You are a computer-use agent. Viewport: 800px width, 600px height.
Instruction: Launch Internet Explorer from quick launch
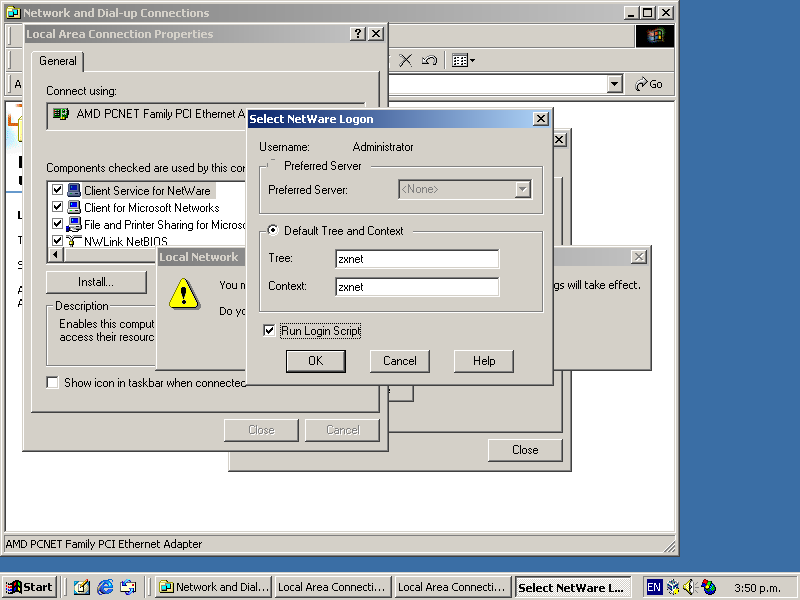tap(105, 587)
